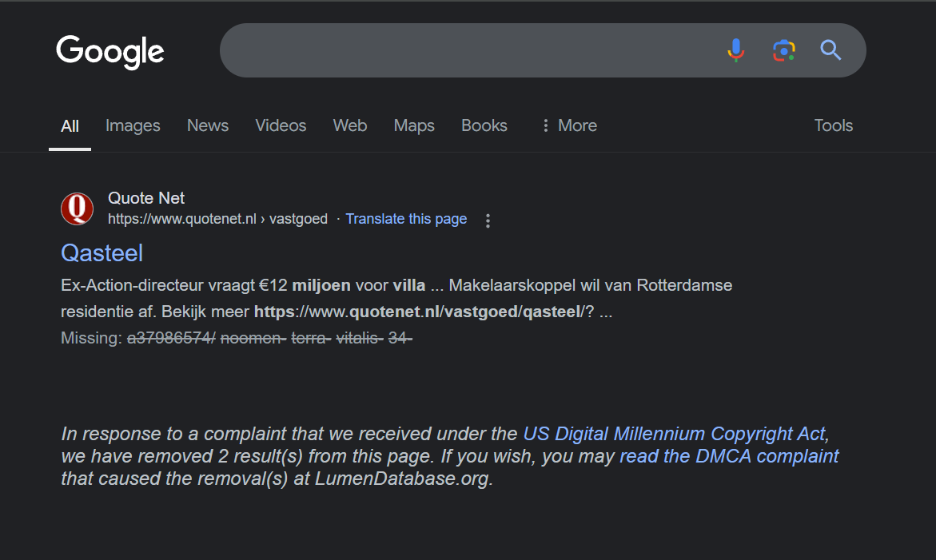Expand the More search filters menu
The height and width of the screenshot is (560, 936).
click(569, 126)
